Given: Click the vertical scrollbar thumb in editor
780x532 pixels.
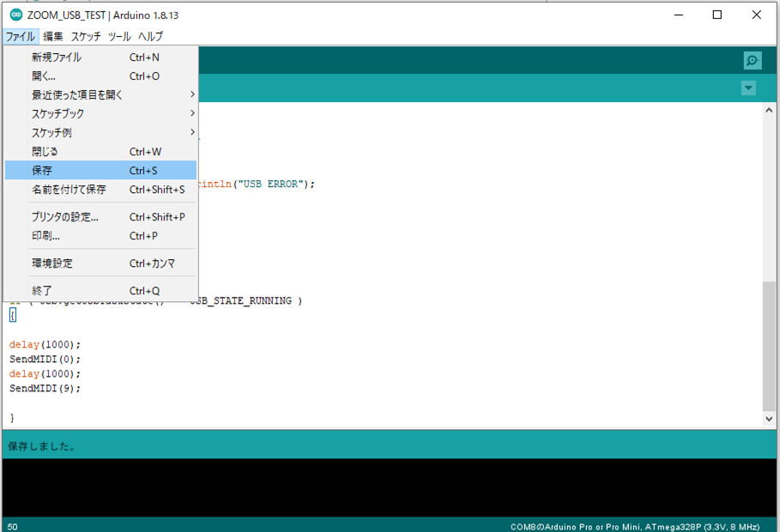Looking at the screenshot, I should coord(769,347).
